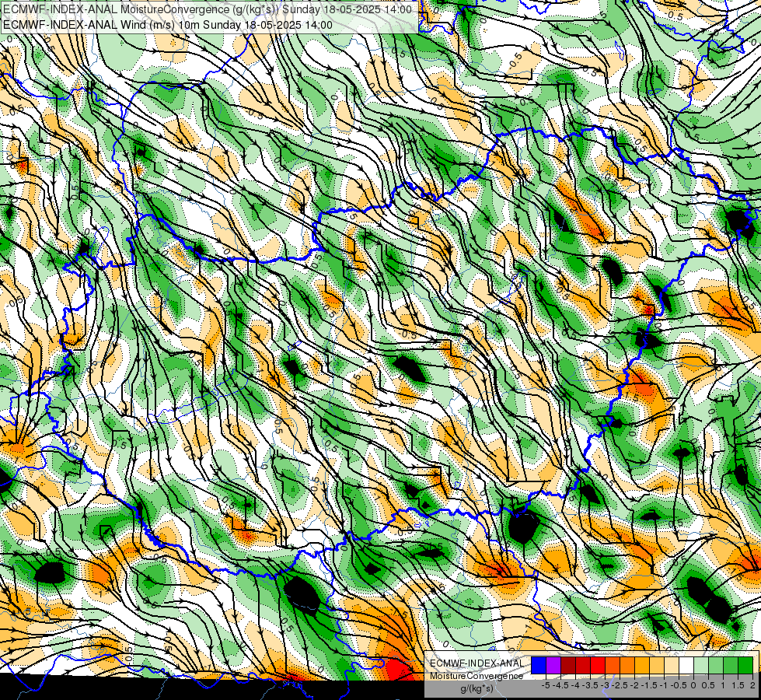Viewport: 761px width, 700px height.
Task: Click the blue swatch in the color legend
Action: [539, 665]
